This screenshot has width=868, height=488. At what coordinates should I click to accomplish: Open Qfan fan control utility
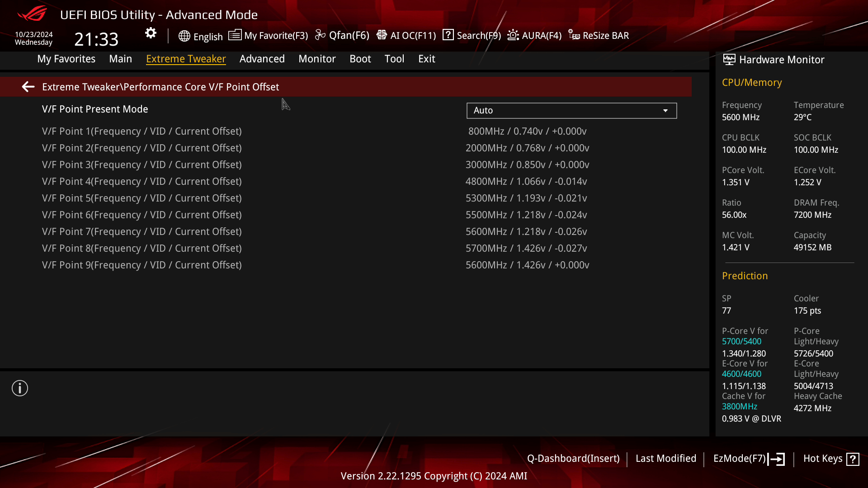click(343, 35)
